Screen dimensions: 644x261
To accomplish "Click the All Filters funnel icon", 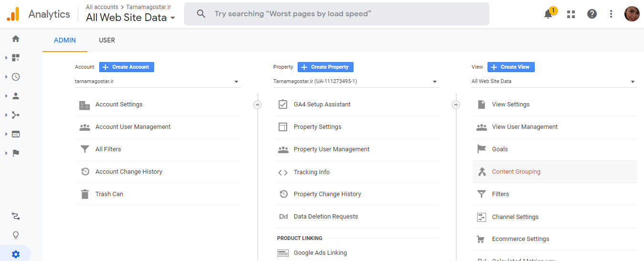I will (x=84, y=149).
